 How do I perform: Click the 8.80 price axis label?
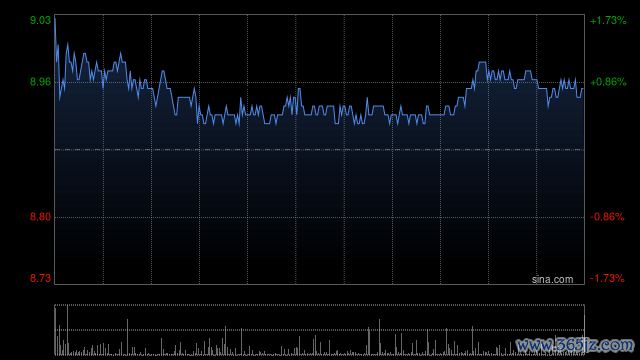click(x=40, y=217)
